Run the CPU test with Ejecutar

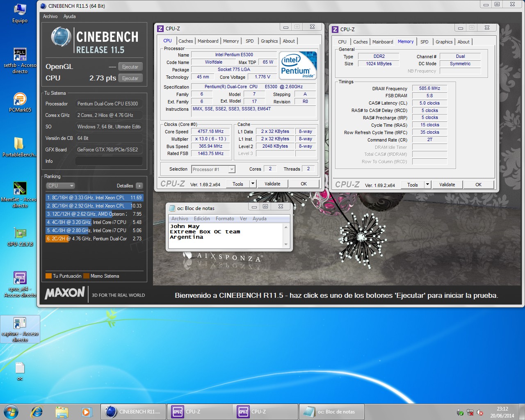pyautogui.click(x=130, y=78)
